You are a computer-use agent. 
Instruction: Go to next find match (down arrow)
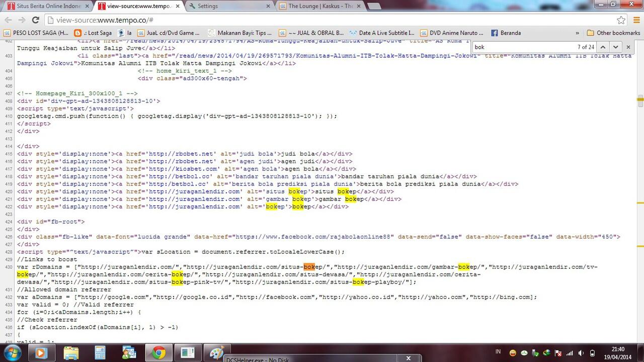click(x=615, y=47)
